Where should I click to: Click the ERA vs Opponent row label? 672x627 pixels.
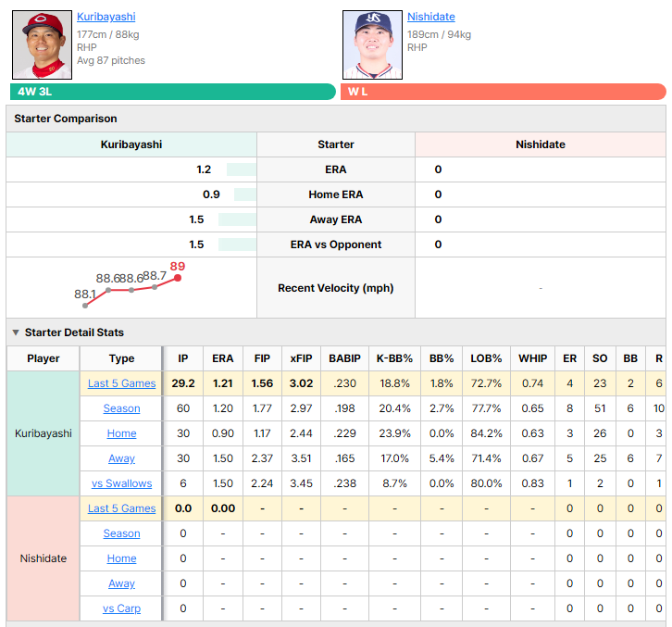point(336,245)
